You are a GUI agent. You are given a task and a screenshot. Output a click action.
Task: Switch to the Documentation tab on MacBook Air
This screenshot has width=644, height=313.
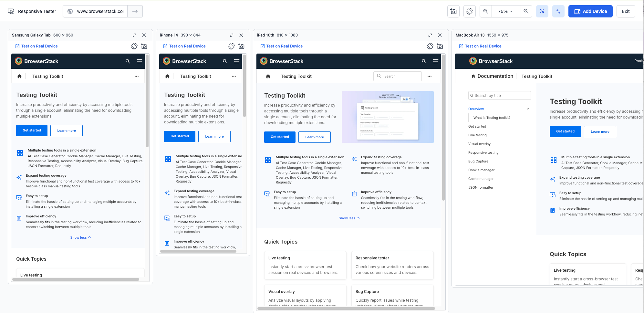495,76
